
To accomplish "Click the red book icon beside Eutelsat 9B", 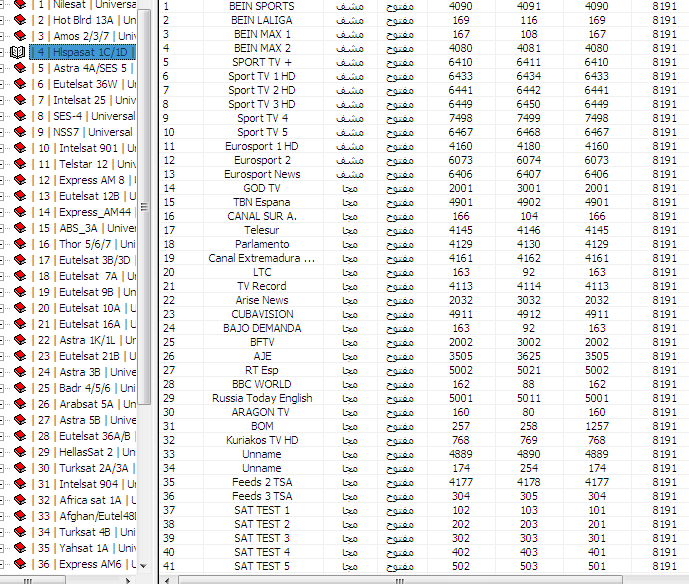I will point(20,292).
